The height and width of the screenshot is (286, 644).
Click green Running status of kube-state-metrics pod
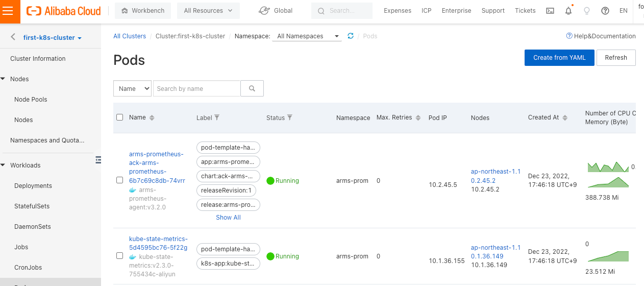[283, 256]
